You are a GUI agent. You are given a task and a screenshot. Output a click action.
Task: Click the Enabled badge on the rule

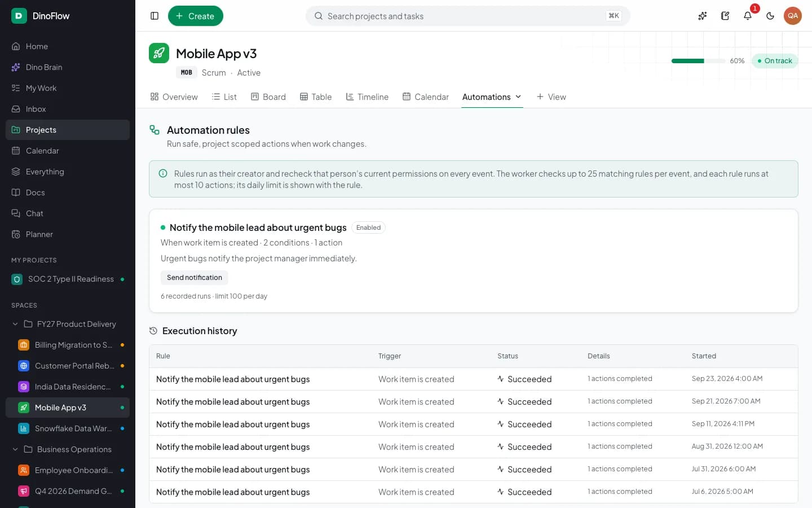[368, 227]
